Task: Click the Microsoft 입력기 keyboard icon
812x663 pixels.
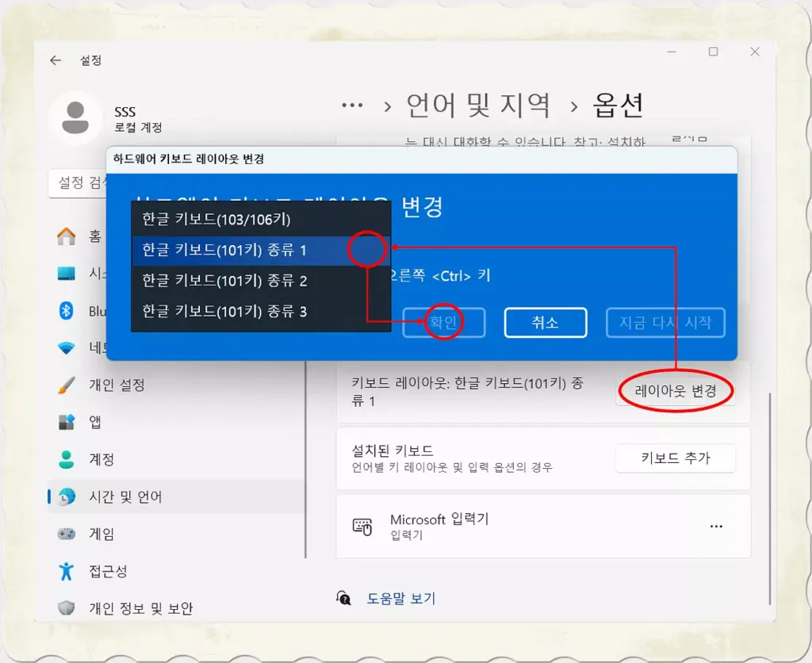Action: tap(360, 526)
